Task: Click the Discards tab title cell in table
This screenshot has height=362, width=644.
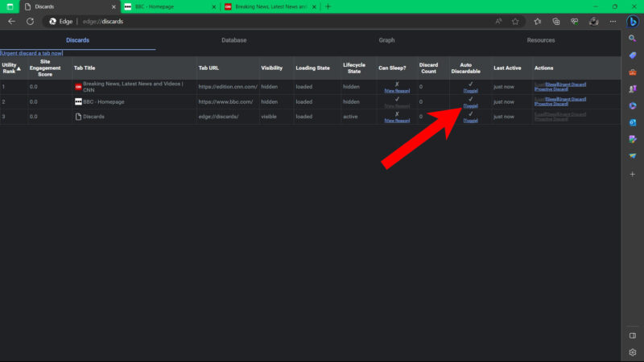Action: 93,117
